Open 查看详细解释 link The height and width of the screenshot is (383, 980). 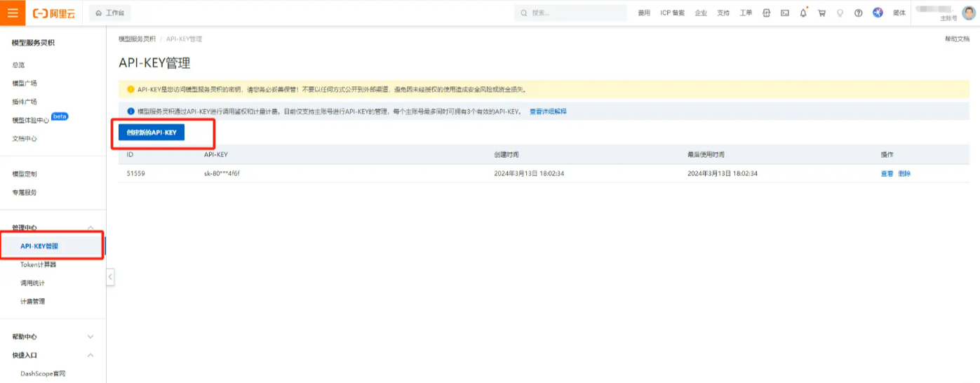(548, 112)
